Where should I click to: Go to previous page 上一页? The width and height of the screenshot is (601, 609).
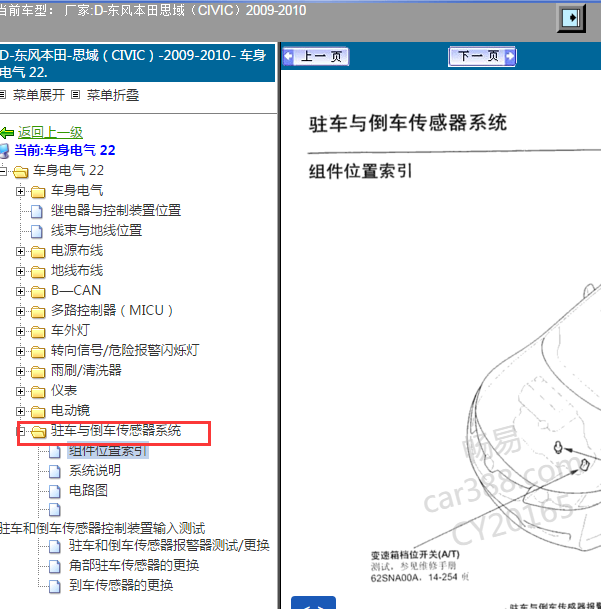pyautogui.click(x=316, y=57)
